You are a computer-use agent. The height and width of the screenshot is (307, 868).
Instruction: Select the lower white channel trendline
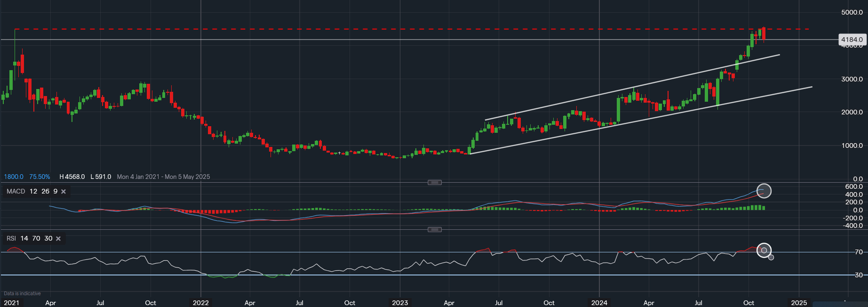[x=612, y=124]
